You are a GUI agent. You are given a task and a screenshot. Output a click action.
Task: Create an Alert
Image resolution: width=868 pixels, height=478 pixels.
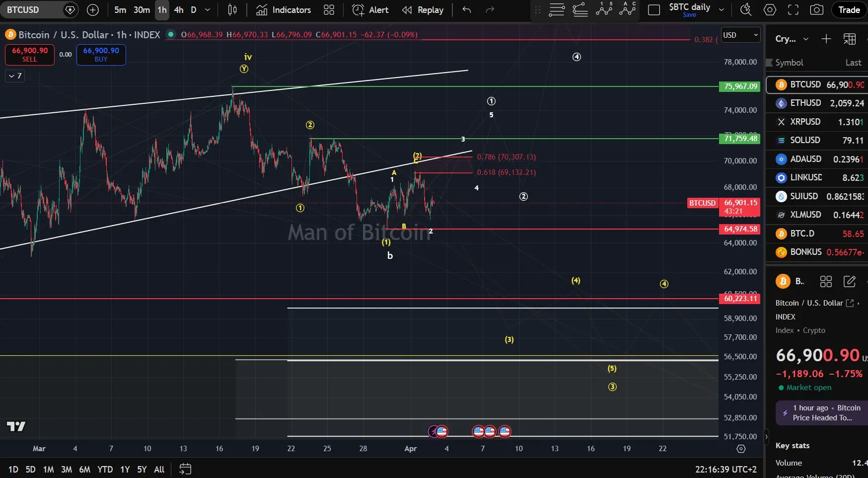tap(370, 10)
